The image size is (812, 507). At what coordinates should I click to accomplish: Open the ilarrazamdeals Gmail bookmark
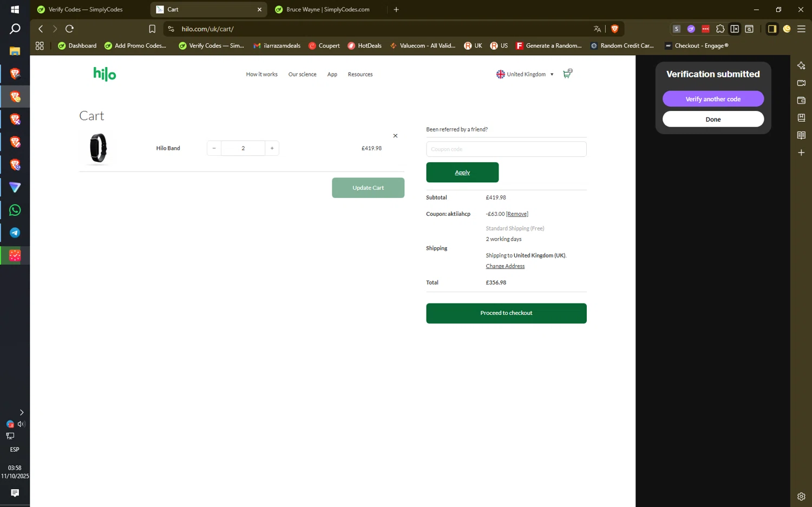coord(277,45)
